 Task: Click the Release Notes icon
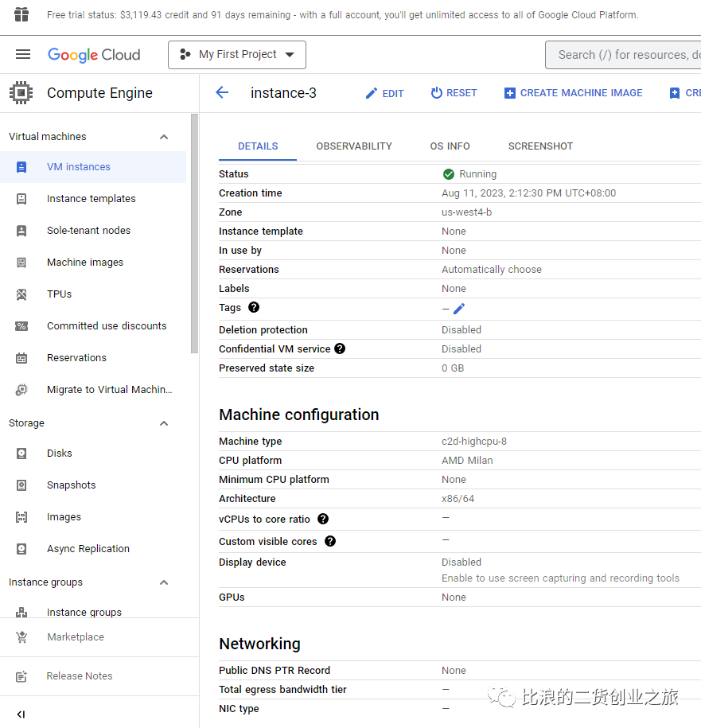pos(21,676)
